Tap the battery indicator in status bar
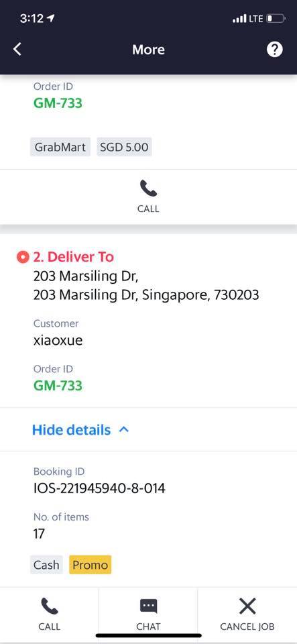The height and width of the screenshot is (644, 297). (x=276, y=19)
